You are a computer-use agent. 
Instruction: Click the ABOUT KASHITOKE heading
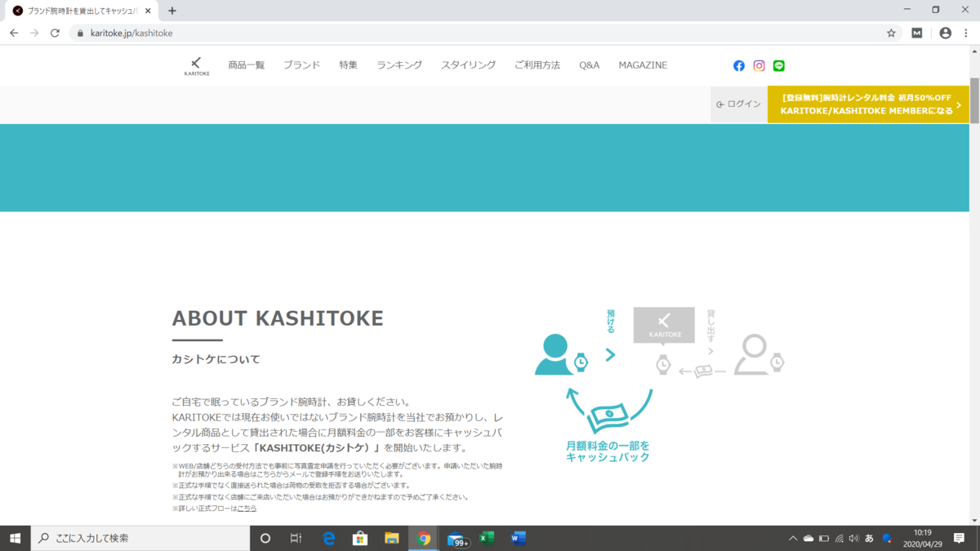pos(278,318)
